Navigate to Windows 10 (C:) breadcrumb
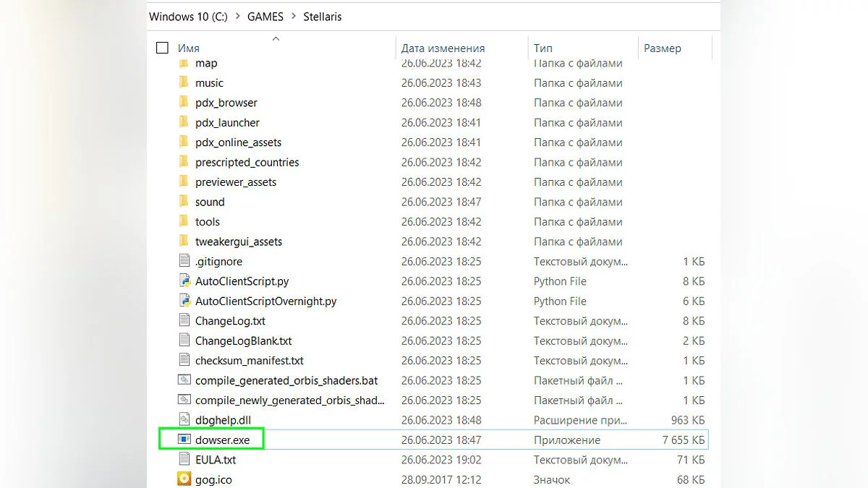The width and height of the screenshot is (868, 488). pos(188,16)
